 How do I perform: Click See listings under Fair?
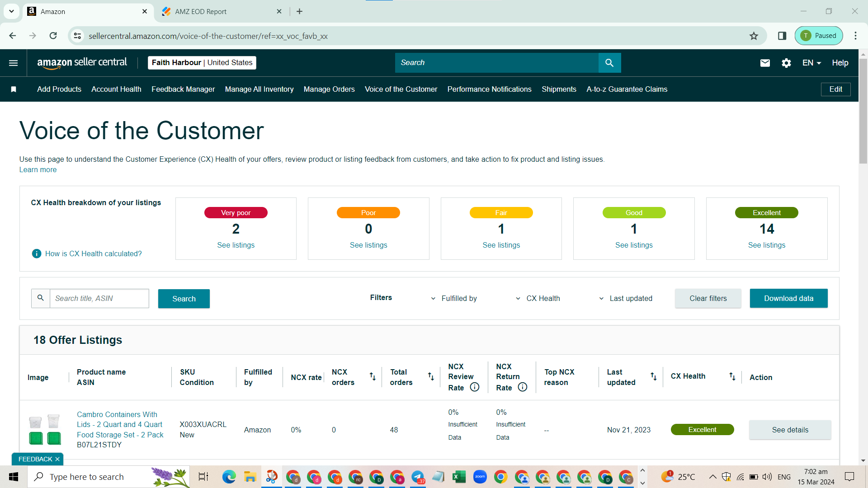pos(501,245)
